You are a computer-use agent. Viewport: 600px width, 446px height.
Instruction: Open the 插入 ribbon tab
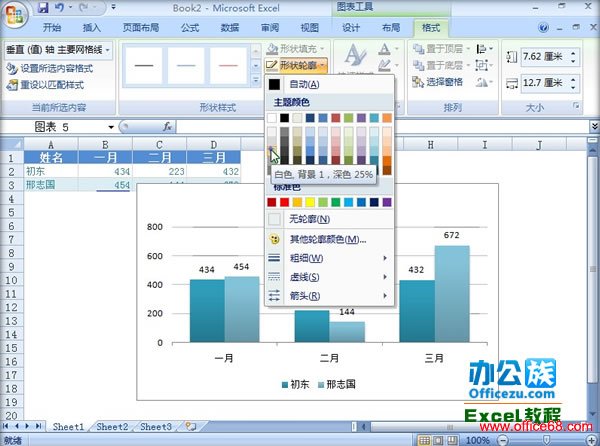tap(92, 28)
